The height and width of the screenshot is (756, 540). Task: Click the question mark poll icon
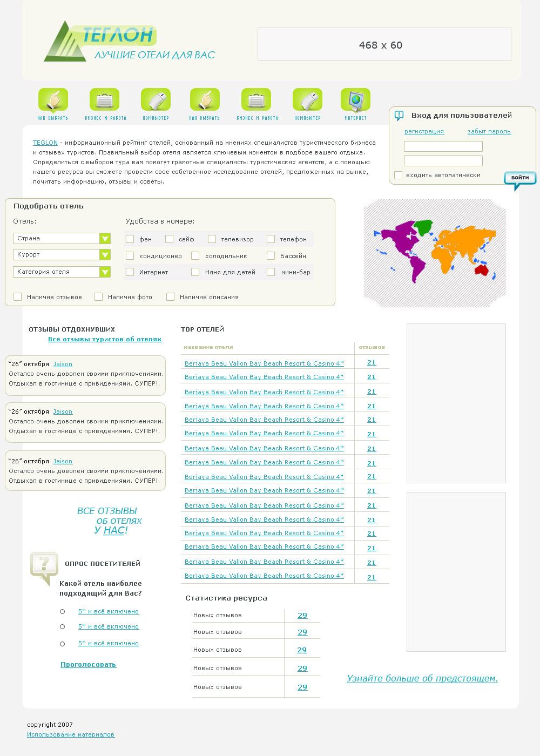[x=44, y=568]
